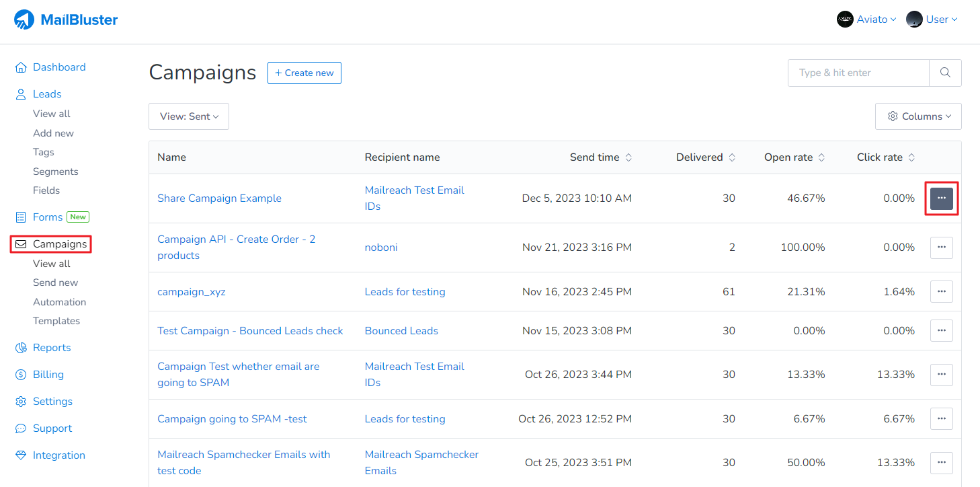Open Dashboard from the sidebar

click(x=58, y=67)
